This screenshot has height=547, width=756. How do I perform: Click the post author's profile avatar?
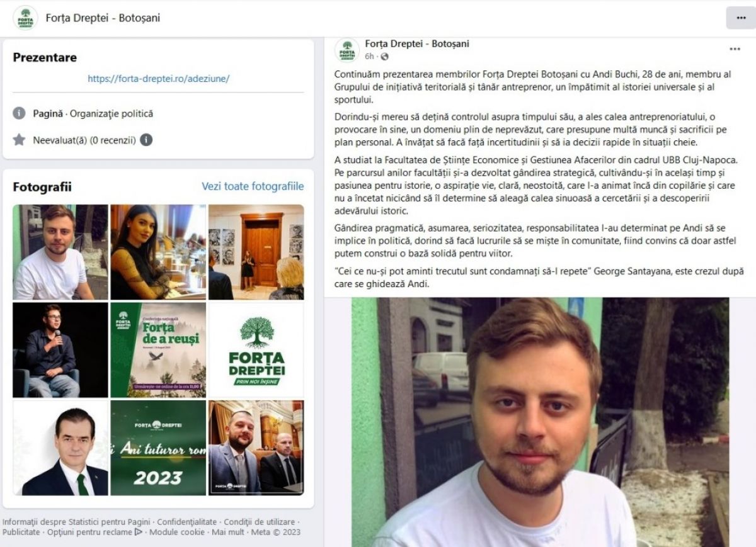347,50
